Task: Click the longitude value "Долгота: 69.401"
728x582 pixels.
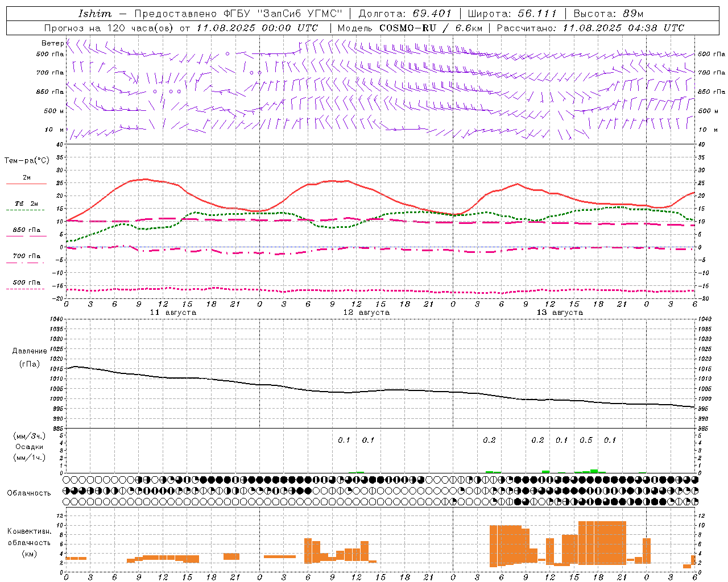Action: (405, 14)
